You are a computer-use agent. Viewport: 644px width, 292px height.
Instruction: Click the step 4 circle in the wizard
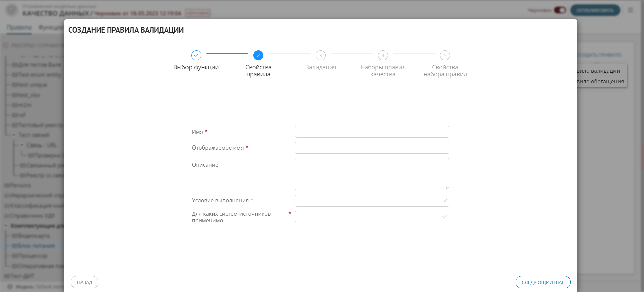[383, 55]
